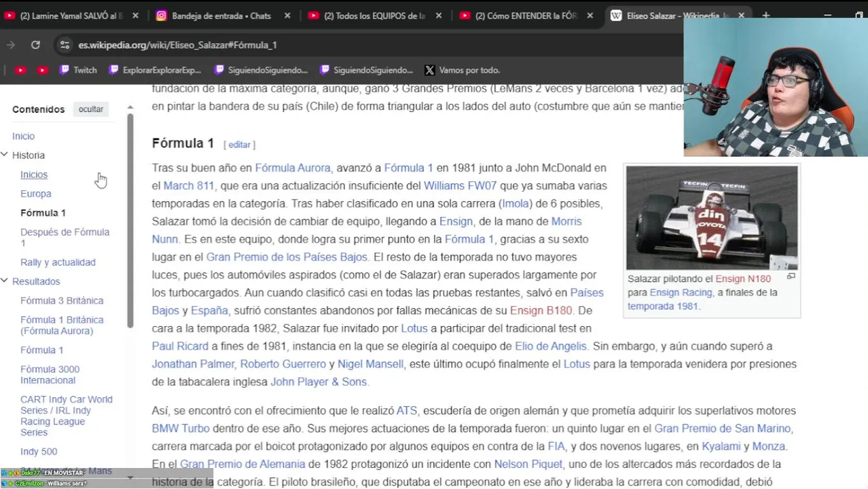Select the Eliseo Salazar Wikipedia tab
This screenshot has height=489, width=868.
[x=669, y=16]
